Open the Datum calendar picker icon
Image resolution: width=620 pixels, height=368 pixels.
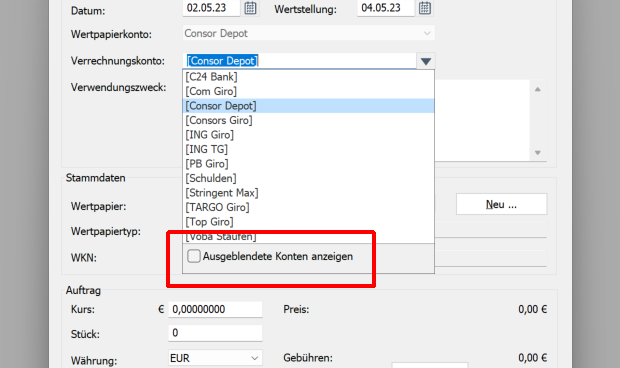250,8
